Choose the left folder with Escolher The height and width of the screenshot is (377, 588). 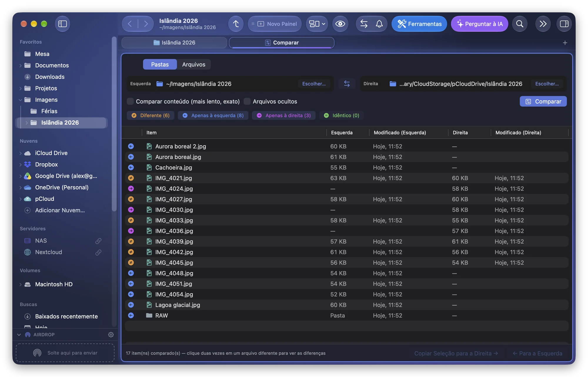(x=314, y=84)
